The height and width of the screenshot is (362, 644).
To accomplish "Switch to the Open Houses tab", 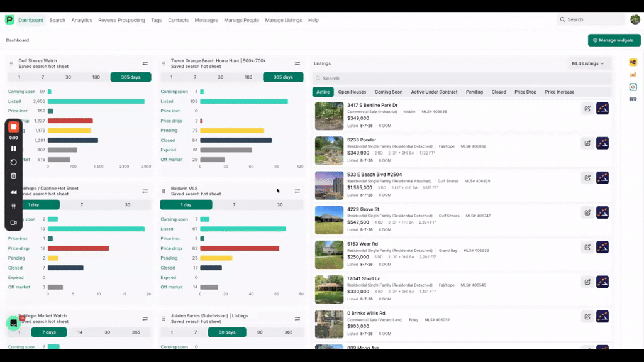I will click(352, 92).
